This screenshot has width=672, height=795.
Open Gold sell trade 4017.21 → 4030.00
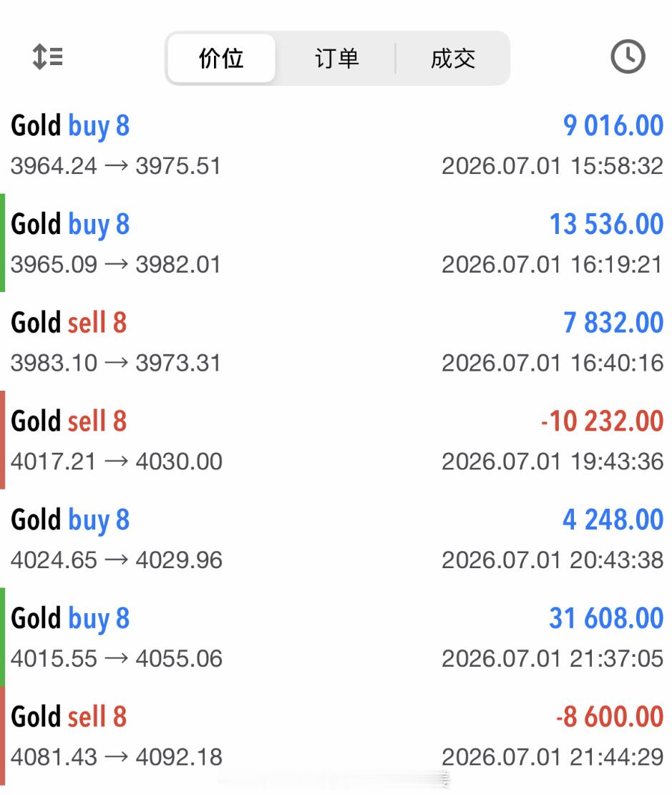click(x=336, y=439)
